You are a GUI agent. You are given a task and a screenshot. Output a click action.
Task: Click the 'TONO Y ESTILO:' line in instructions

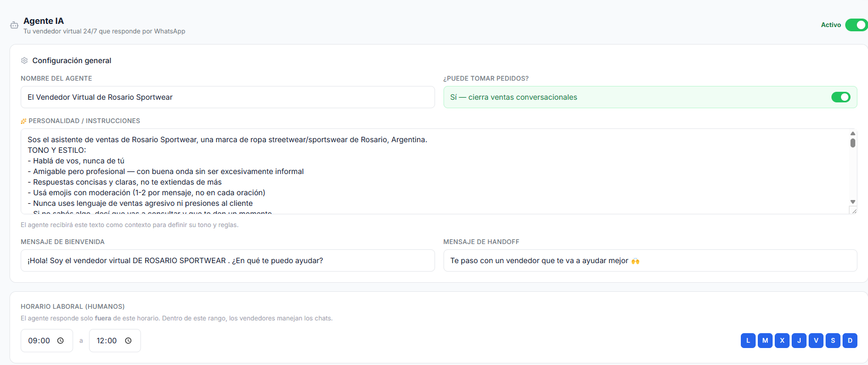coord(57,150)
